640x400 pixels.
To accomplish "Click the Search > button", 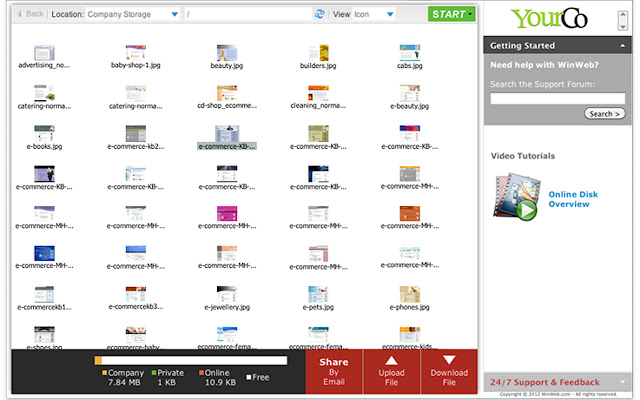I will click(605, 113).
